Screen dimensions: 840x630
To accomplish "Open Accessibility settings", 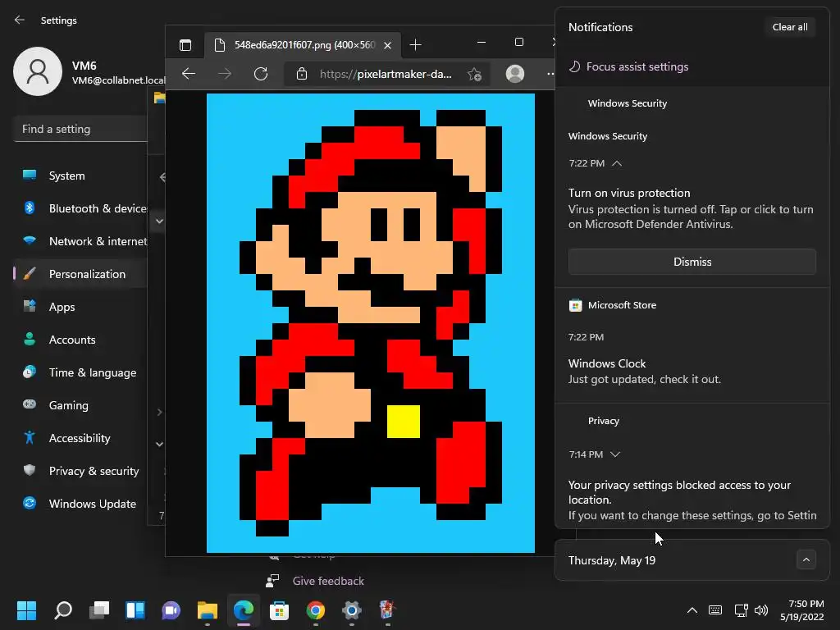I will click(x=80, y=438).
